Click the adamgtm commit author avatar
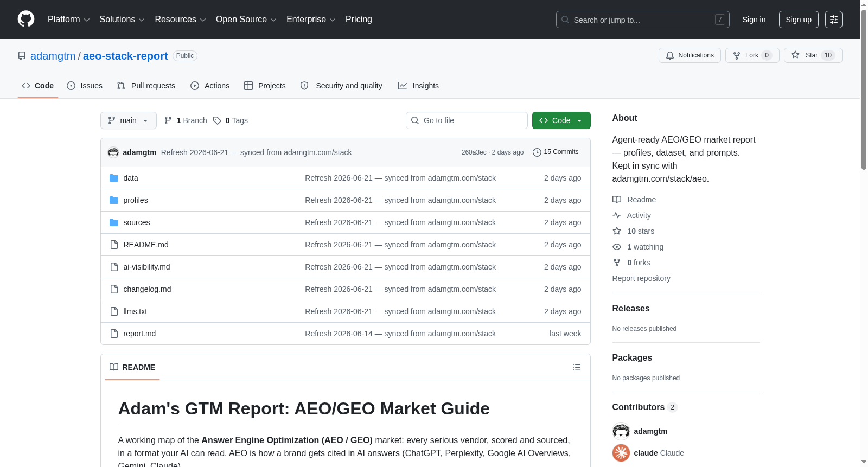Image resolution: width=868 pixels, height=467 pixels. tap(113, 152)
